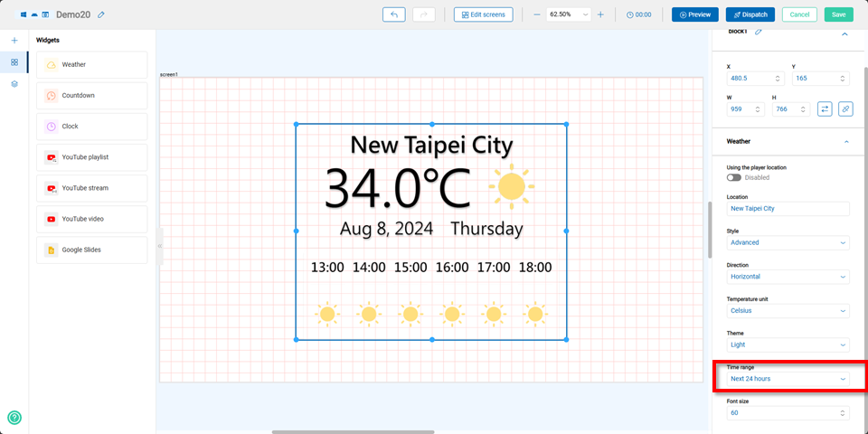Viewport: 868px width, 434px height.
Task: Click the green Save button
Action: tap(838, 14)
